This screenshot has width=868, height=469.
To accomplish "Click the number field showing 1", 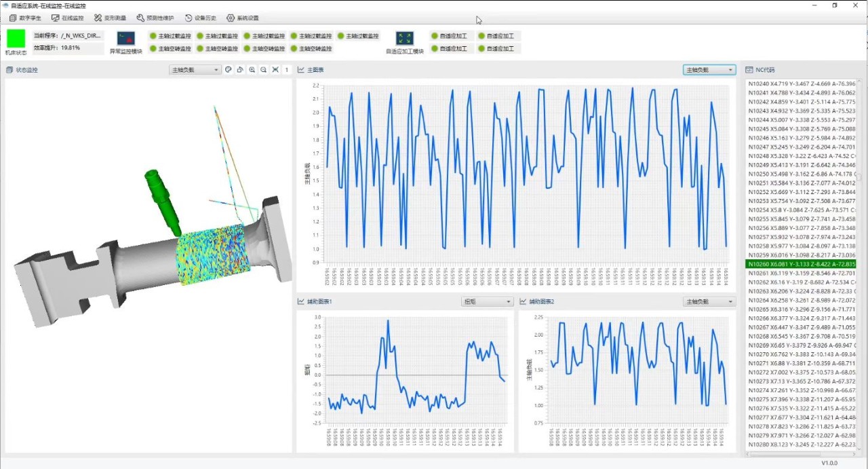I will [288, 70].
